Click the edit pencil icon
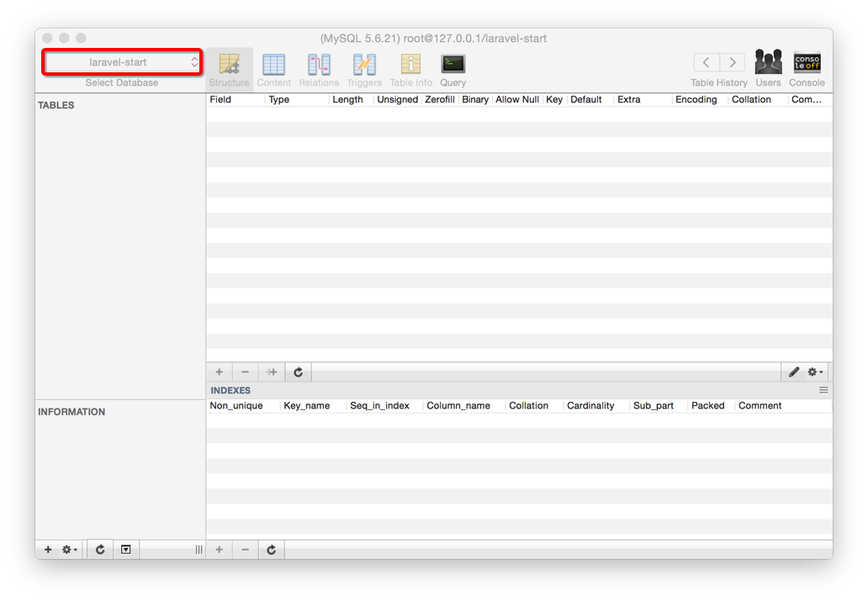The height and width of the screenshot is (601, 868). tap(793, 372)
